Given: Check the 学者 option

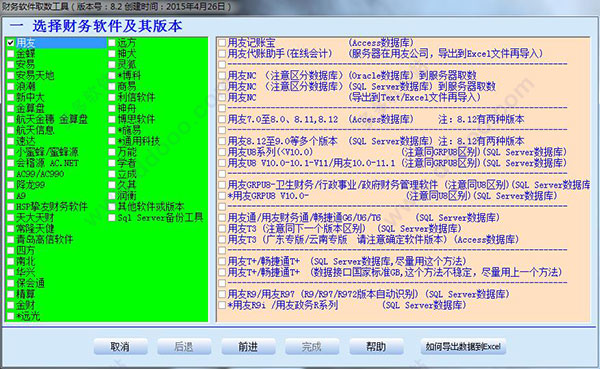Looking at the screenshot, I should click(112, 163).
